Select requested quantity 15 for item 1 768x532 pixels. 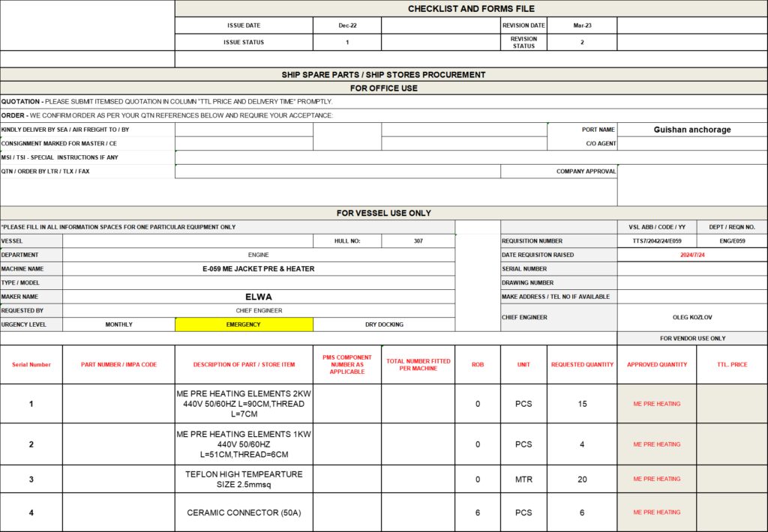coord(581,404)
